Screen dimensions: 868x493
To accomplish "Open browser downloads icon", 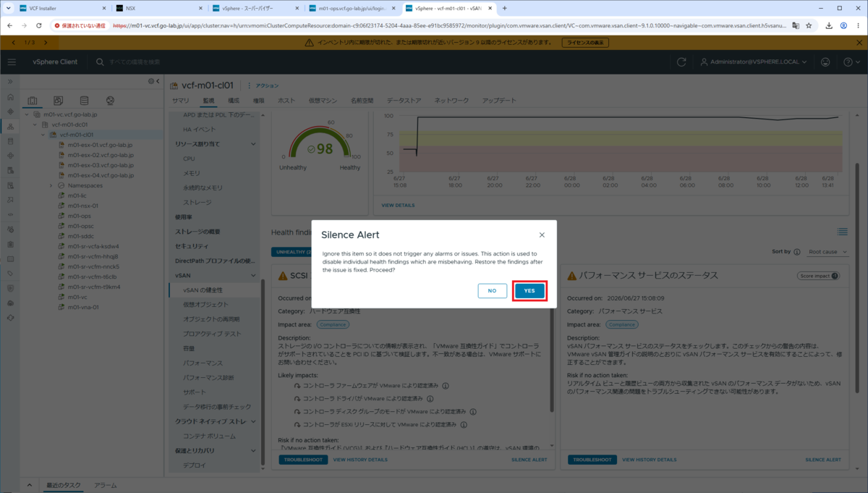I will [828, 25].
